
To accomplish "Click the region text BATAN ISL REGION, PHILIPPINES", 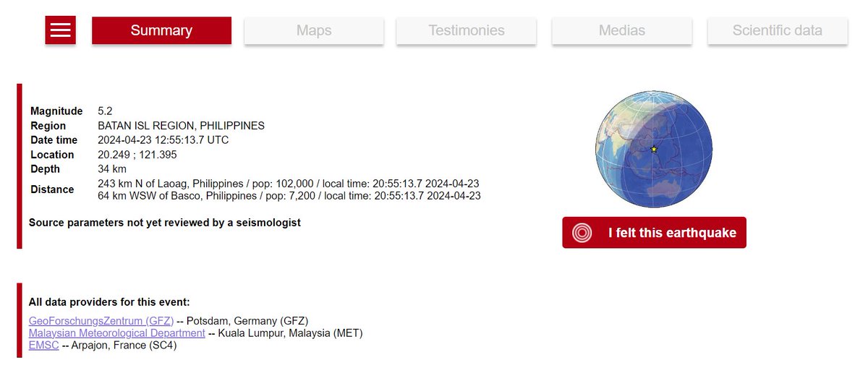I will click(181, 126).
